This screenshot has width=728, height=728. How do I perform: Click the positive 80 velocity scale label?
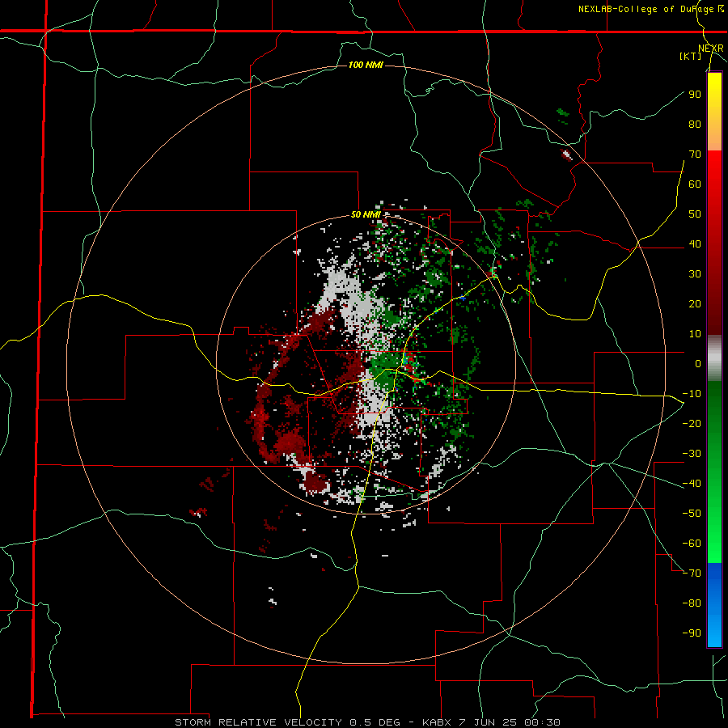point(695,124)
